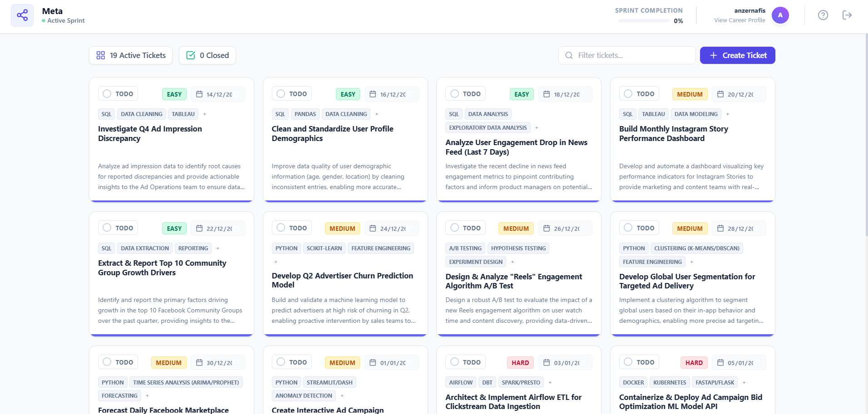Click the PANDAS tag chip
This screenshot has height=414, width=868.
(x=305, y=114)
